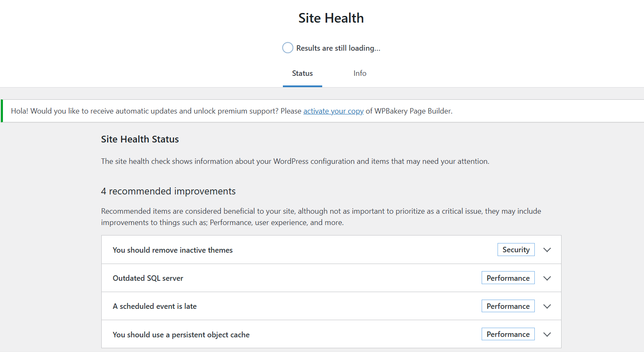
Task: Open the Info tab
Action: point(359,73)
